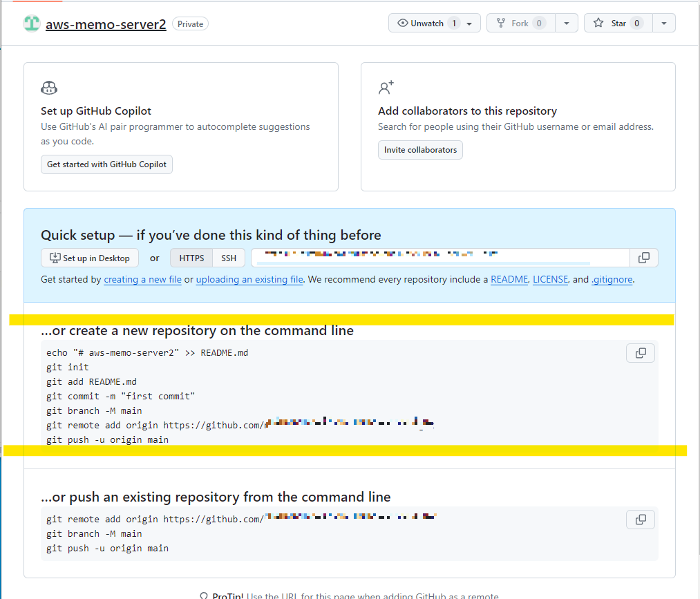Open the aws-memo-server2 repository link

tap(106, 24)
